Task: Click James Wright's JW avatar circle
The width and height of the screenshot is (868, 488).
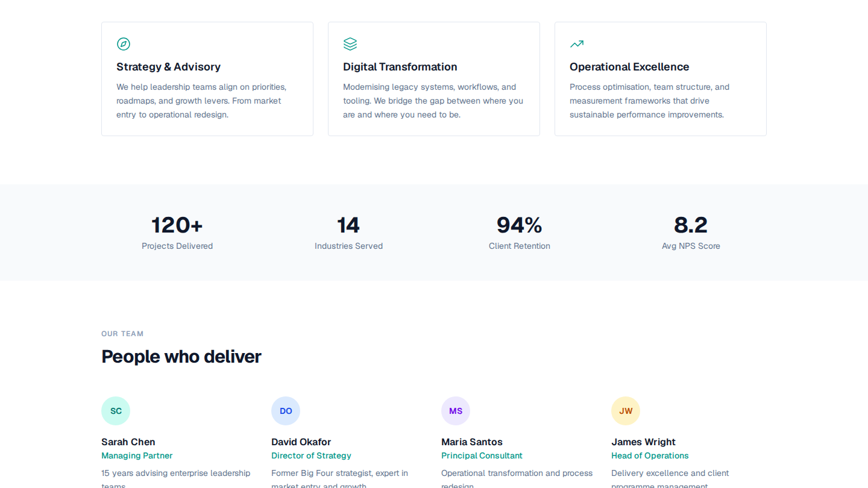Action: [626, 410]
